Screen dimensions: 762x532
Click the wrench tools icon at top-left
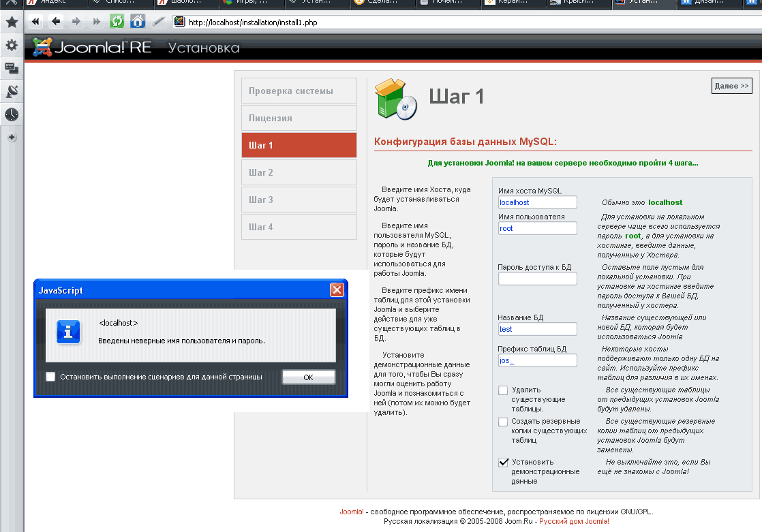pos(12,3)
